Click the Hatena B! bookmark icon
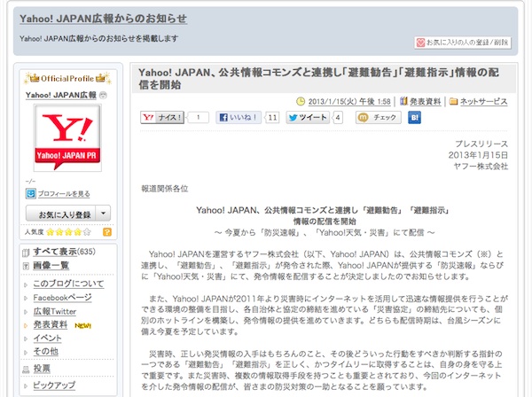Image resolution: width=532 pixels, height=397 pixels. point(413,117)
